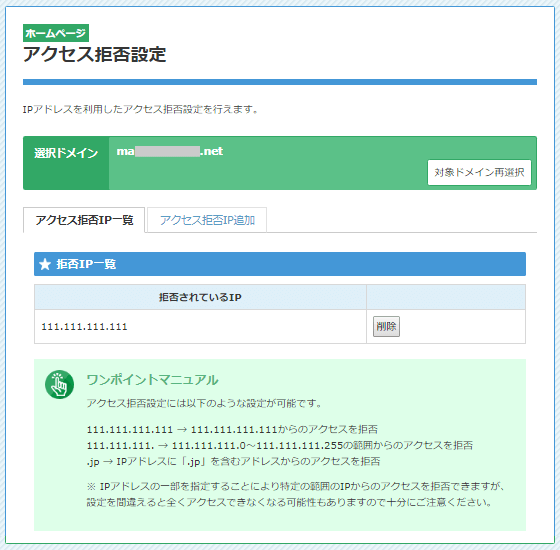Click the pointing hand manual icon
The height and width of the screenshot is (550, 560).
click(x=59, y=384)
